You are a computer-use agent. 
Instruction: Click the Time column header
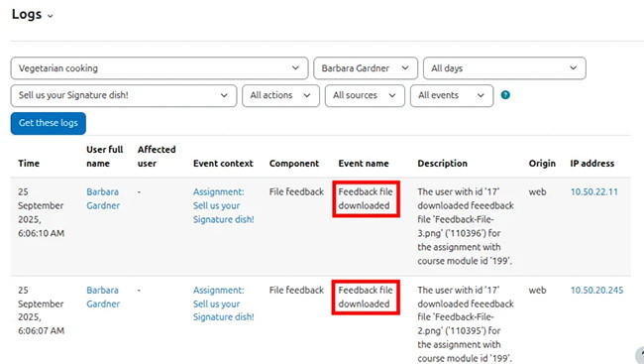coord(29,164)
